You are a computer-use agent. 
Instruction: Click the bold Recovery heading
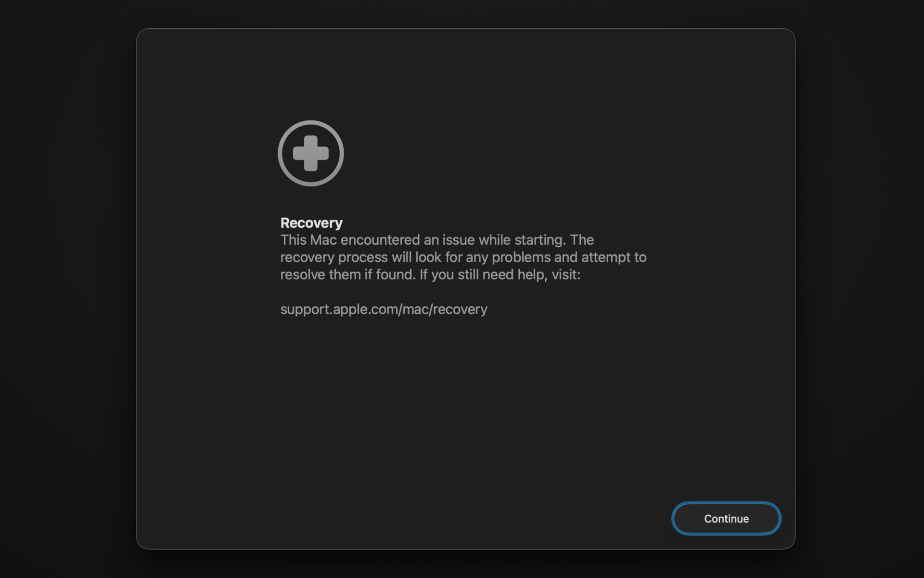(x=311, y=223)
